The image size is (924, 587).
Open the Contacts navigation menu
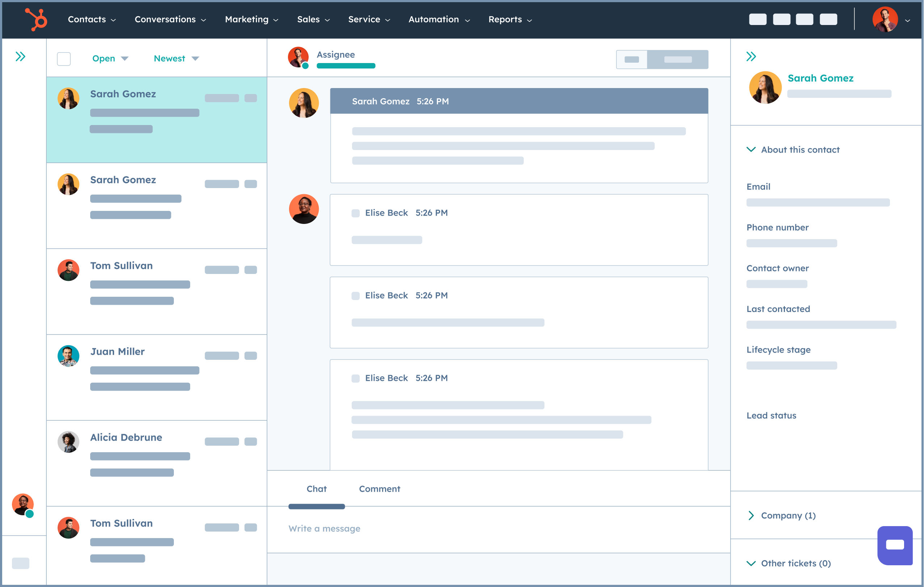(88, 19)
